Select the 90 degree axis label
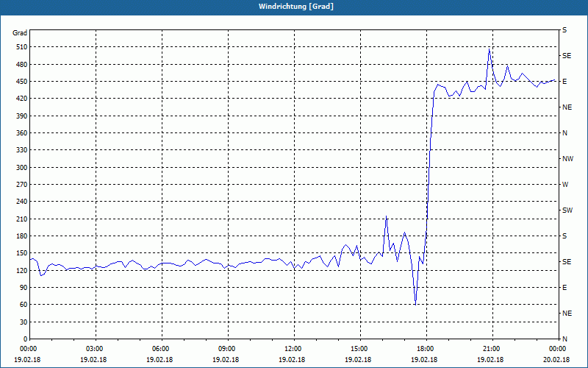Viewport: 588px width, 368px height. pyautogui.click(x=24, y=287)
